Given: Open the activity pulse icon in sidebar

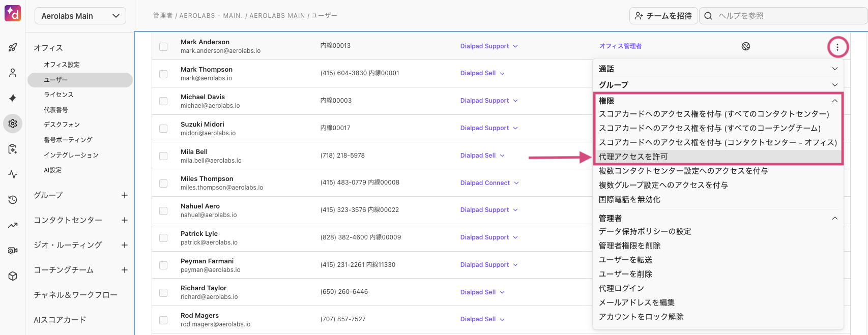Looking at the screenshot, I should coord(13,174).
